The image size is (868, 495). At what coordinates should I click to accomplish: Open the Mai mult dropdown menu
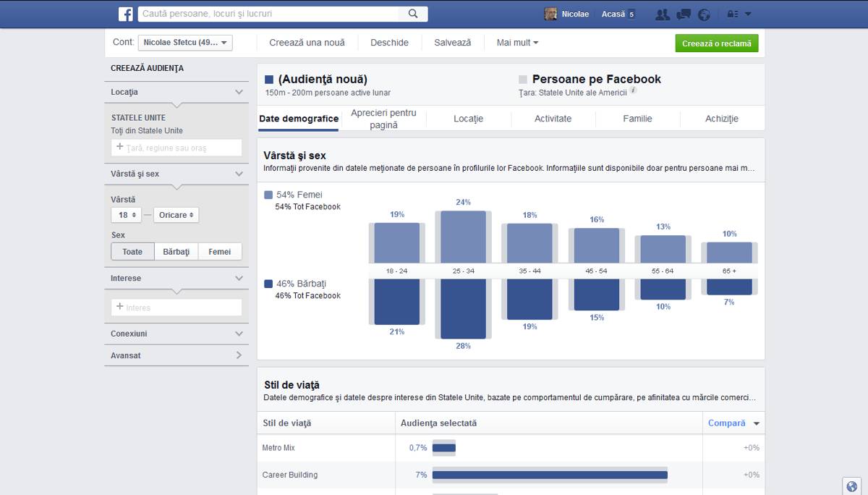pyautogui.click(x=517, y=43)
